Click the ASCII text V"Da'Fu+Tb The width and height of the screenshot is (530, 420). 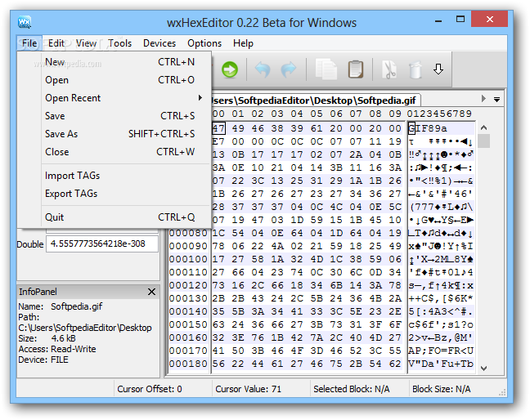[x=441, y=364]
